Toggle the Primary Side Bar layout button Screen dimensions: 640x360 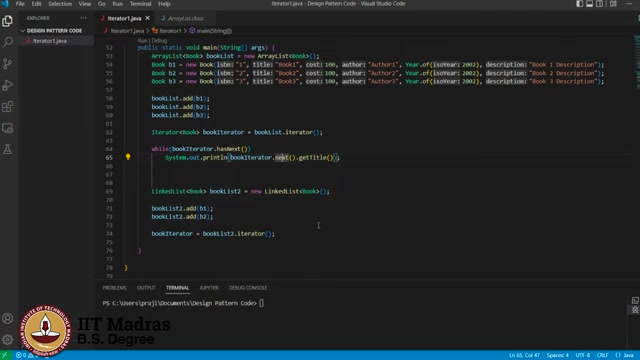(x=580, y=4)
